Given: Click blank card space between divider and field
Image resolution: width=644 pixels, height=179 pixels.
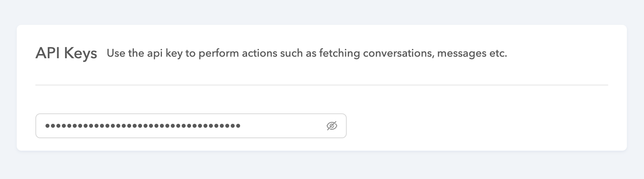Looking at the screenshot, I should tap(321, 99).
